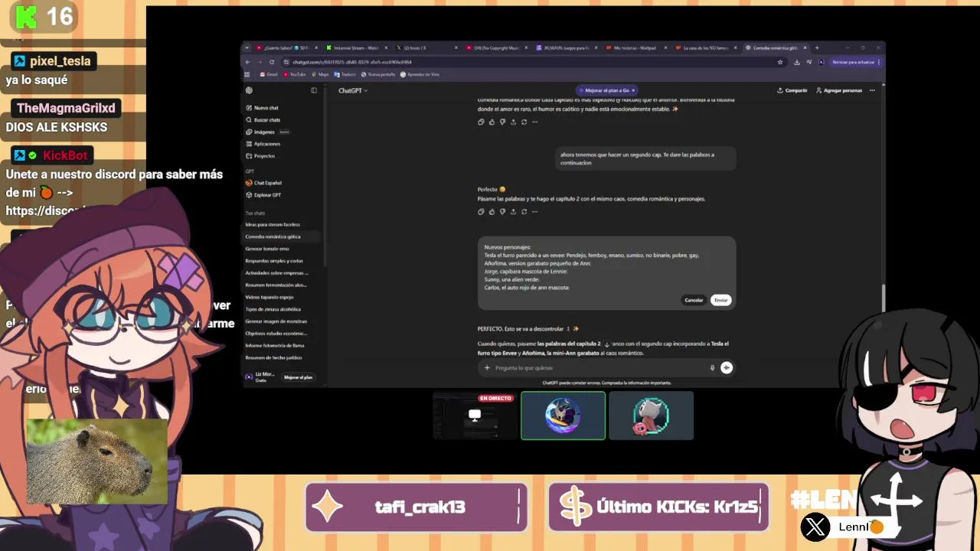Click Enviar in the message edit box

pos(721,300)
